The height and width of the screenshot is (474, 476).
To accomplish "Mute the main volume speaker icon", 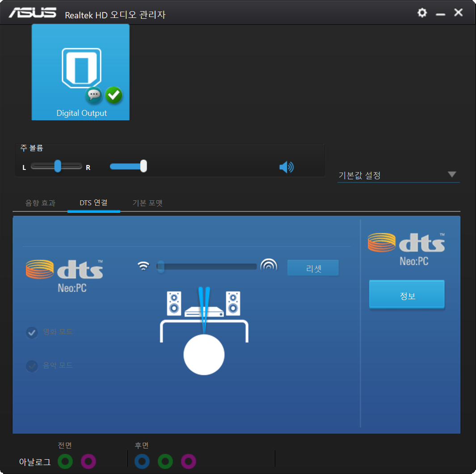I will 286,167.
